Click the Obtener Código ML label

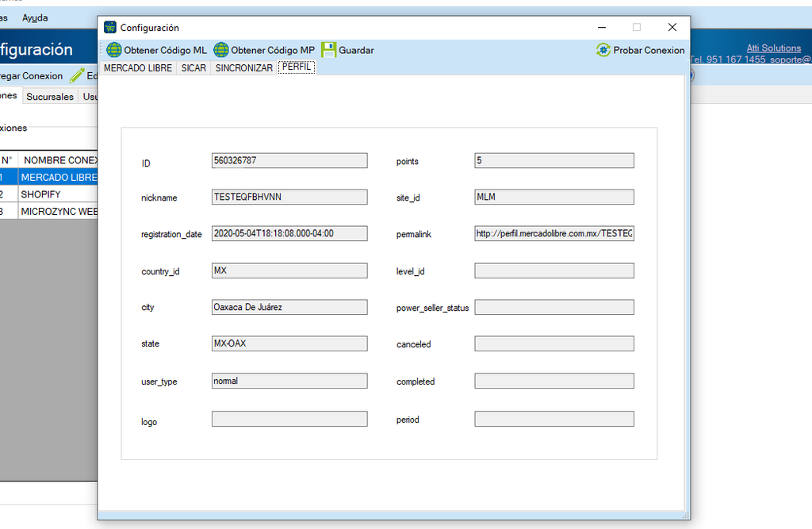165,50
